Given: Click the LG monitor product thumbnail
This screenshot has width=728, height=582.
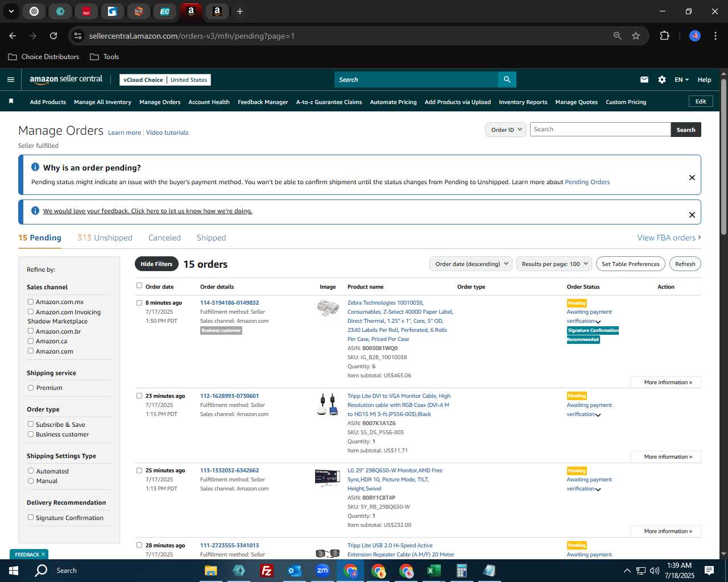Looking at the screenshot, I should click(x=328, y=478).
